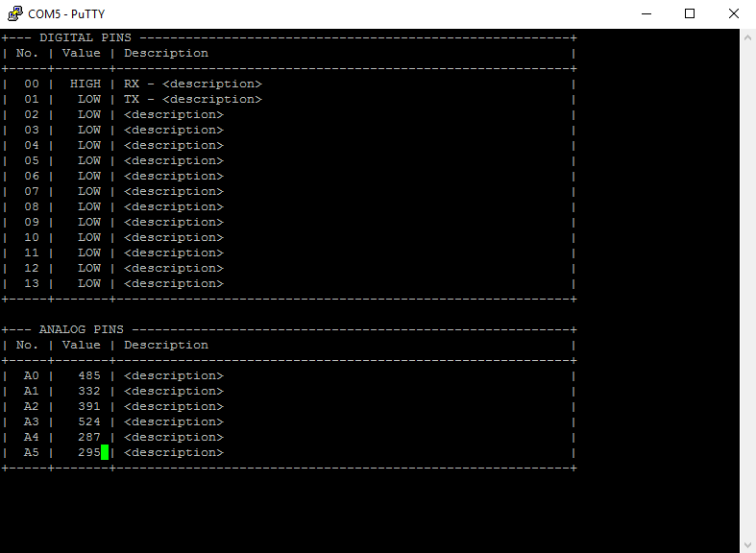
Task: Click the analog value 391 for A2
Action: [89, 406]
